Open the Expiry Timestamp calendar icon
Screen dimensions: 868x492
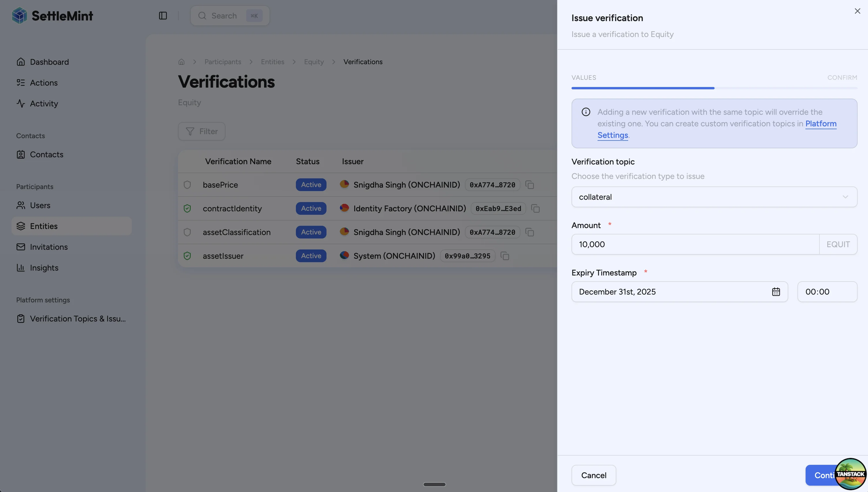[776, 291]
